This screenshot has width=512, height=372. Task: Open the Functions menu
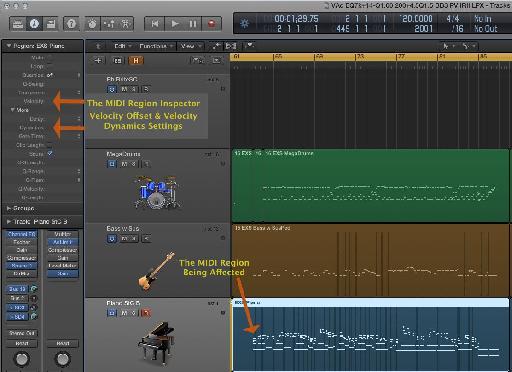coord(156,46)
